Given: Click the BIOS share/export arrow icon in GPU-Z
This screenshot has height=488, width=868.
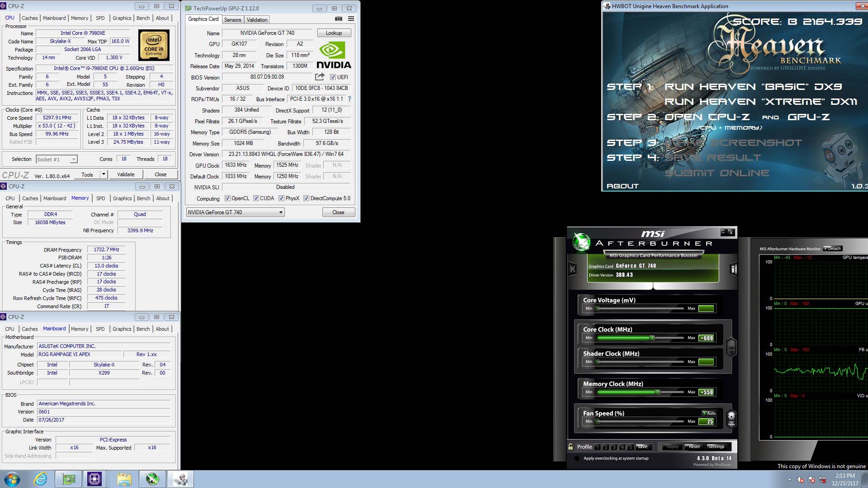Looking at the screenshot, I should (x=320, y=77).
